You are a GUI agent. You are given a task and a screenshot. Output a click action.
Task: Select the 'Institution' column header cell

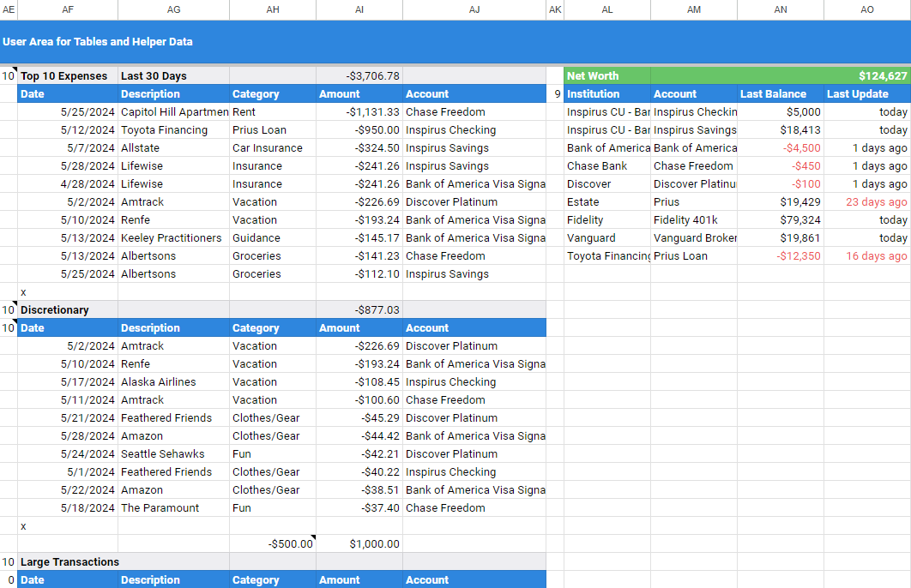point(607,94)
